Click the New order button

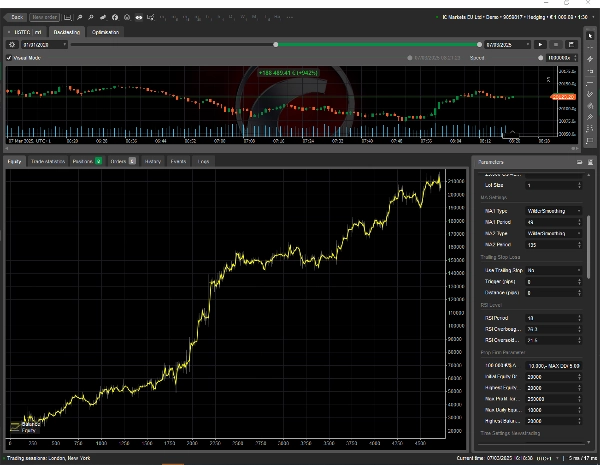point(44,17)
